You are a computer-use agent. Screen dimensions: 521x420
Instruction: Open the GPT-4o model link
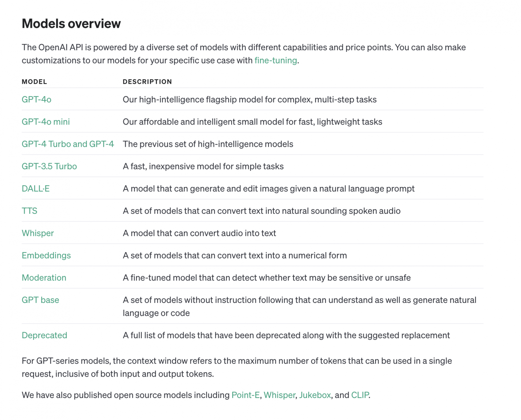[36, 99]
